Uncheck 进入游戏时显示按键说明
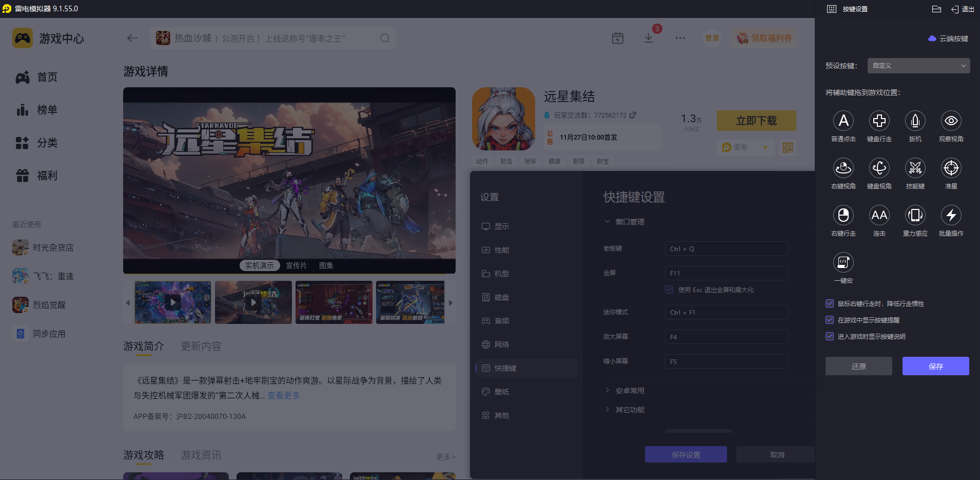Screen dimensions: 980x480 click(830, 336)
